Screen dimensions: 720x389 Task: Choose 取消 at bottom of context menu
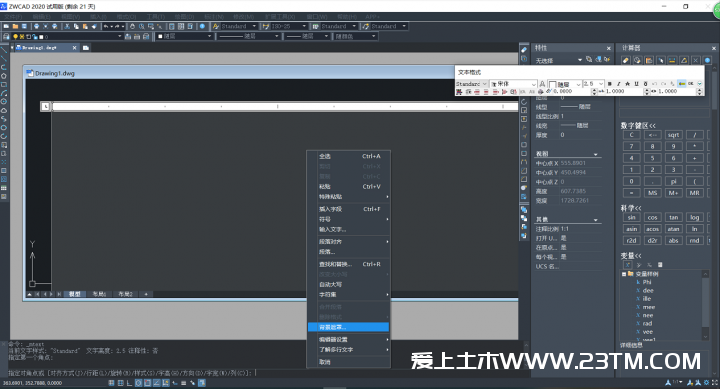pos(349,362)
